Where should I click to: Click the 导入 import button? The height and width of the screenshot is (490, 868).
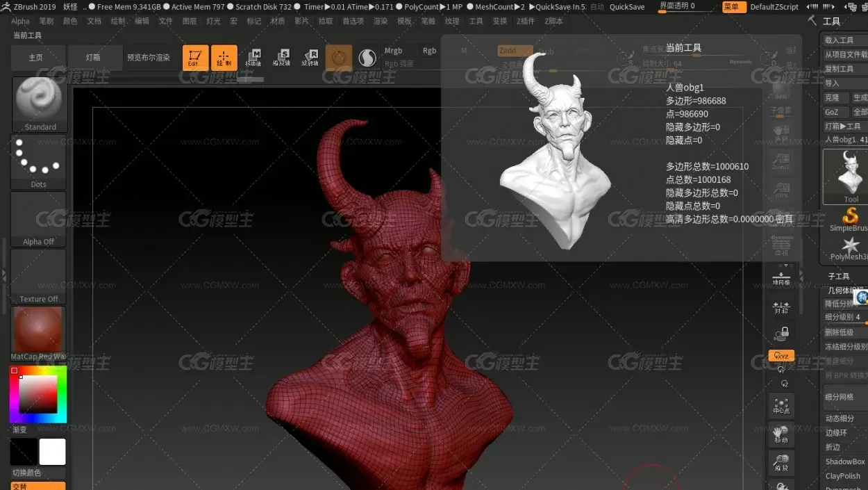pos(844,83)
